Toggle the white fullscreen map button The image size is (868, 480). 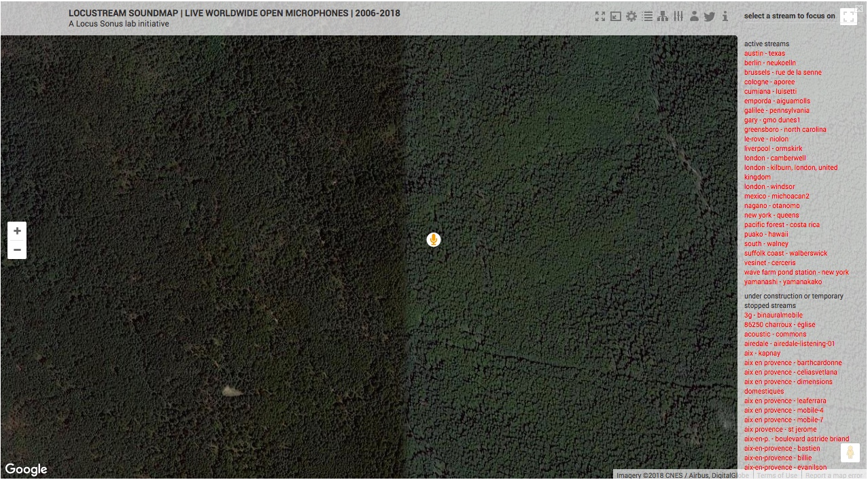coord(848,17)
